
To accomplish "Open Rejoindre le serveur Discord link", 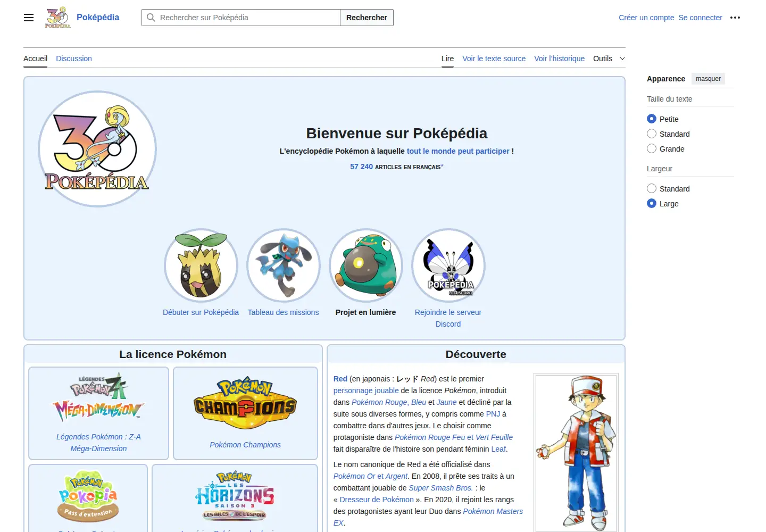I will pyautogui.click(x=448, y=318).
